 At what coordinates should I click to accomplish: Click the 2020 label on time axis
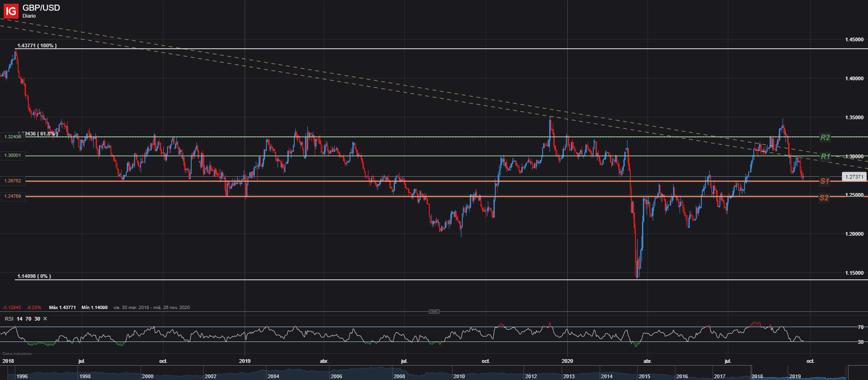[567, 361]
